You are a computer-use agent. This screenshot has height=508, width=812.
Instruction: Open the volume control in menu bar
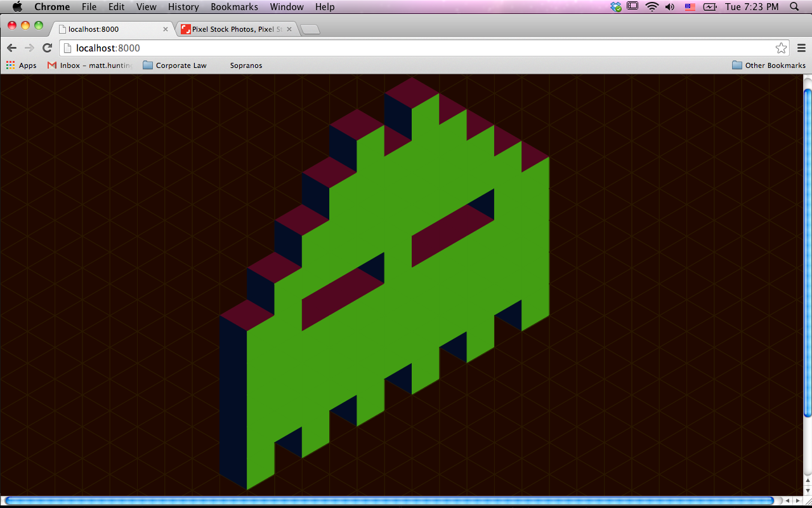click(x=670, y=7)
